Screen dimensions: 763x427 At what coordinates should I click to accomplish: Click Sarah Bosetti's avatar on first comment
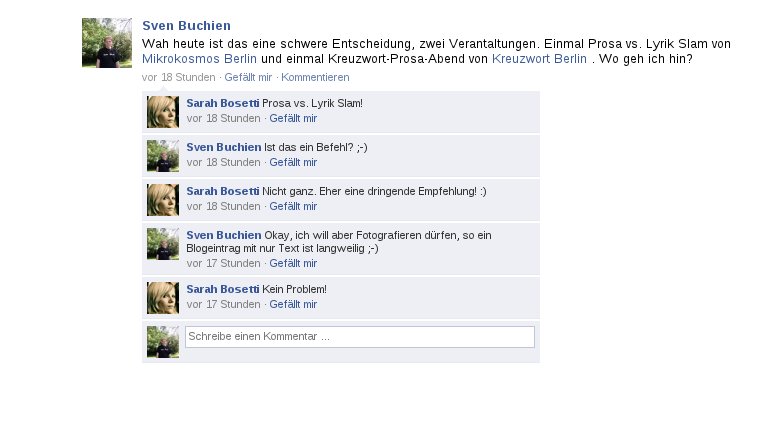point(163,112)
